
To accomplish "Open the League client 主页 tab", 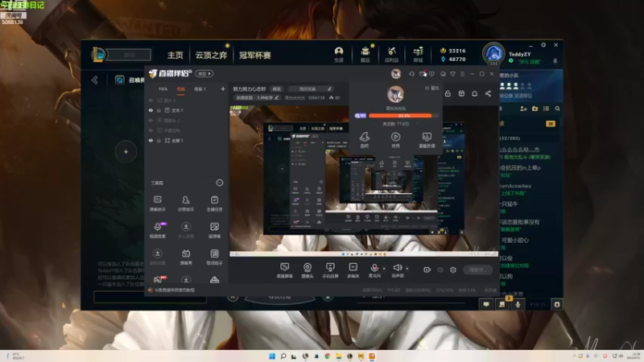I will (x=175, y=55).
